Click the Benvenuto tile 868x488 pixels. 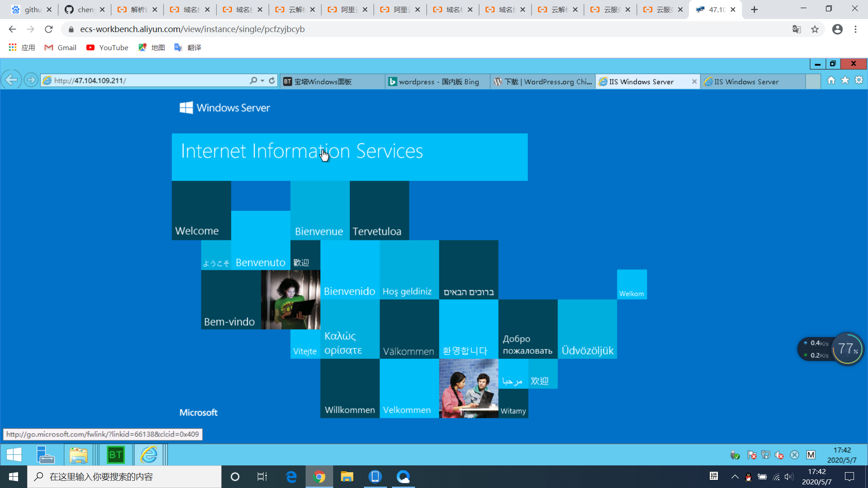(260, 240)
